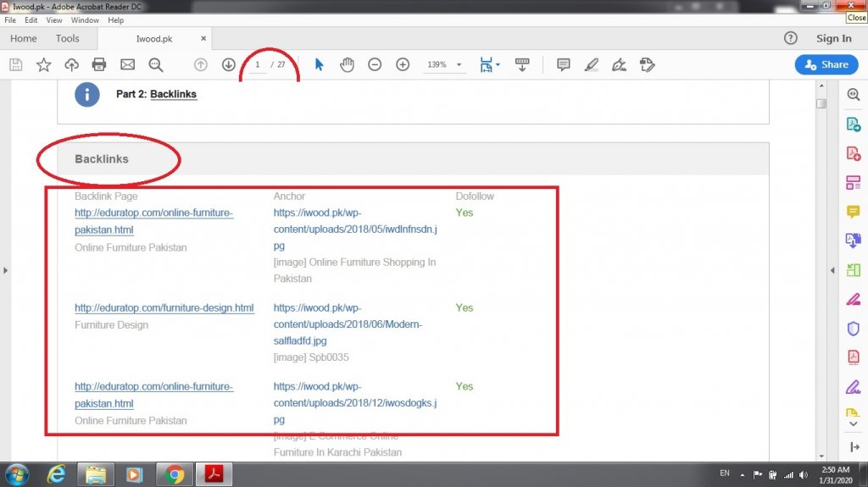Open Create PDF in right pane
The image size is (868, 487).
click(853, 153)
